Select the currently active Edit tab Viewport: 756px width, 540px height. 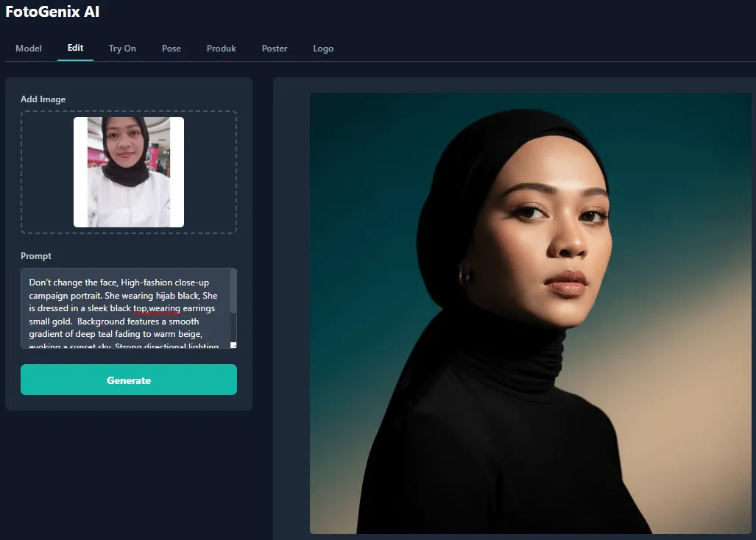(75, 48)
